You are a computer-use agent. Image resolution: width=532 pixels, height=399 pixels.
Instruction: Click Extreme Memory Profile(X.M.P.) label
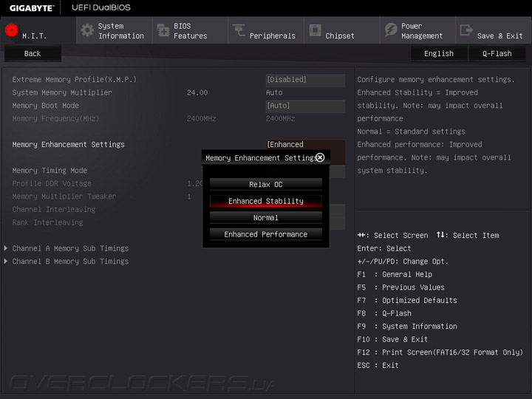click(x=75, y=79)
